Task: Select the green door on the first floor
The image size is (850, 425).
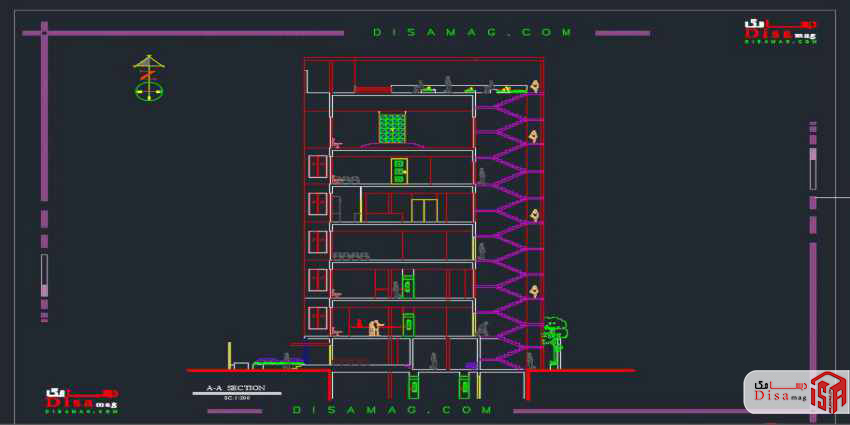Action: 408,324
